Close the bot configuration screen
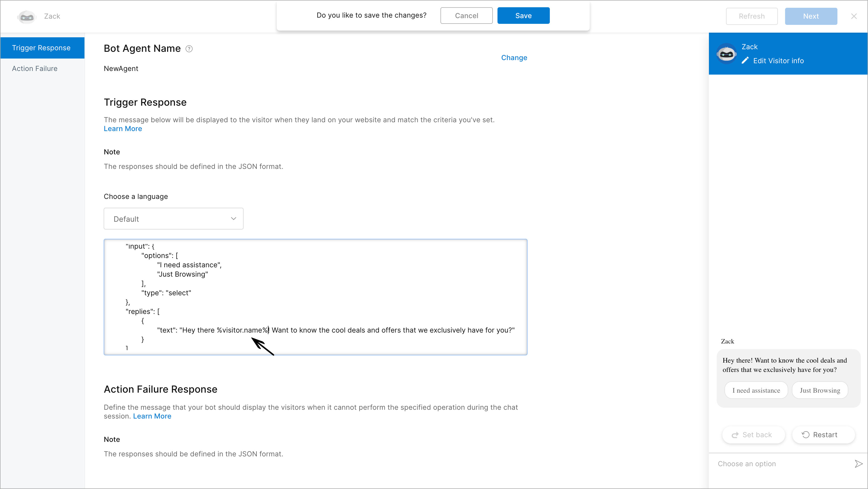Viewport: 868px width, 489px height. click(x=854, y=16)
